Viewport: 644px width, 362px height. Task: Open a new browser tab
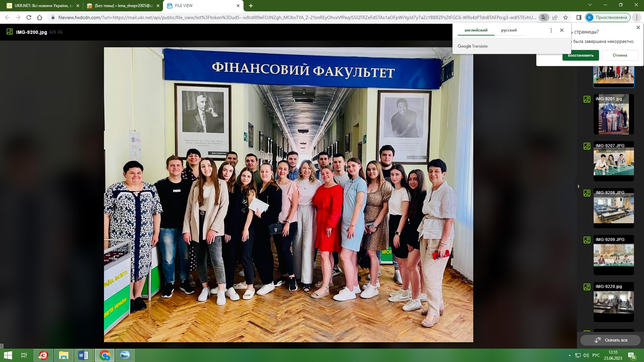tap(251, 6)
